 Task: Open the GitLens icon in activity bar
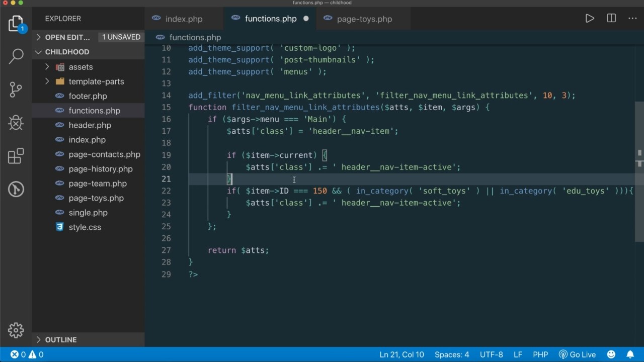16,189
